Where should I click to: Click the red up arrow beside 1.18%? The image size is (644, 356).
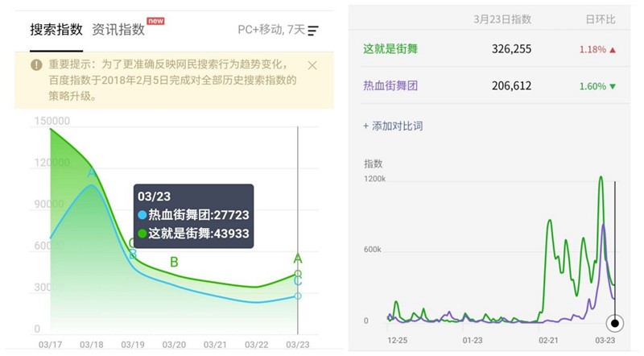613,50
